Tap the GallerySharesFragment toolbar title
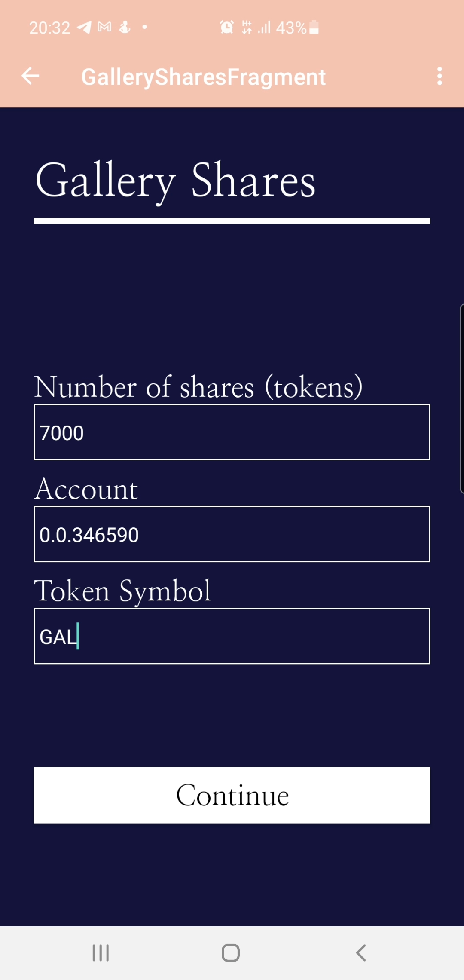 click(204, 77)
